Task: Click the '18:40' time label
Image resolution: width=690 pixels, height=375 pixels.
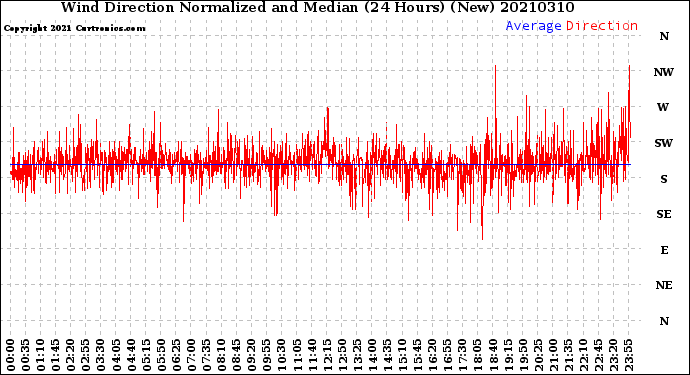Action: click(x=493, y=355)
